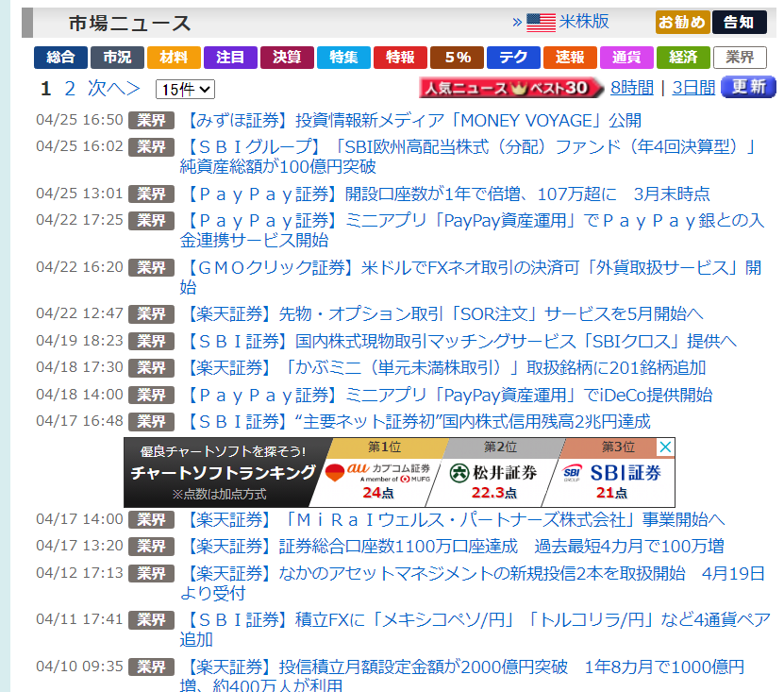The height and width of the screenshot is (692, 784).
Task: Open the 特集 news tab
Action: tap(343, 58)
